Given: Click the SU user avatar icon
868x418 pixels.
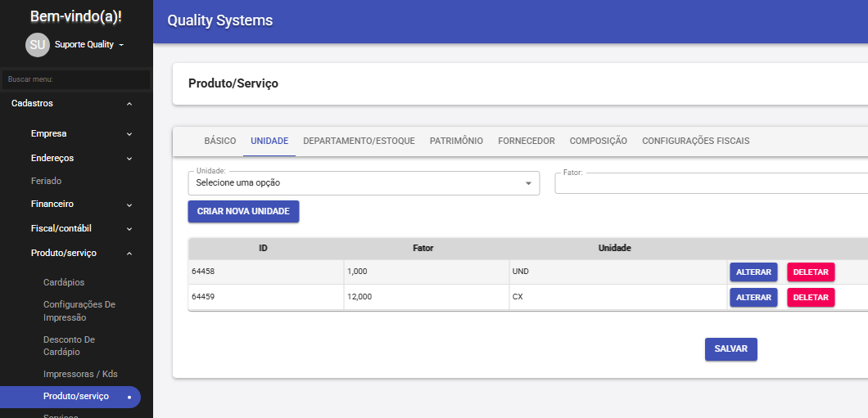Looking at the screenshot, I should pyautogui.click(x=37, y=45).
